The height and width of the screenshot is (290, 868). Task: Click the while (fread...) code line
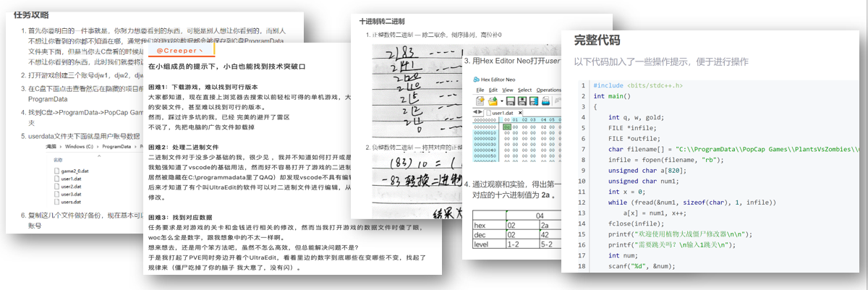[x=693, y=202]
